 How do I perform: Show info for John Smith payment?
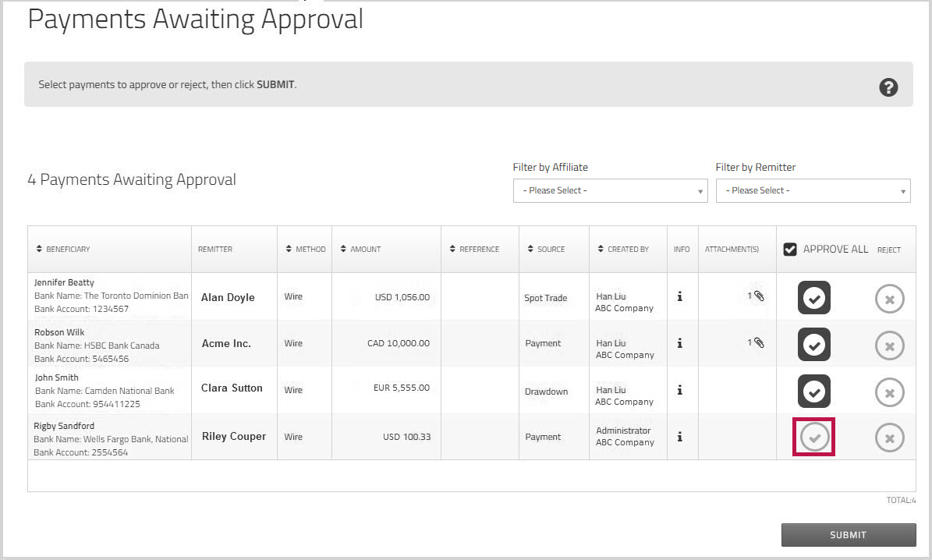(680, 390)
